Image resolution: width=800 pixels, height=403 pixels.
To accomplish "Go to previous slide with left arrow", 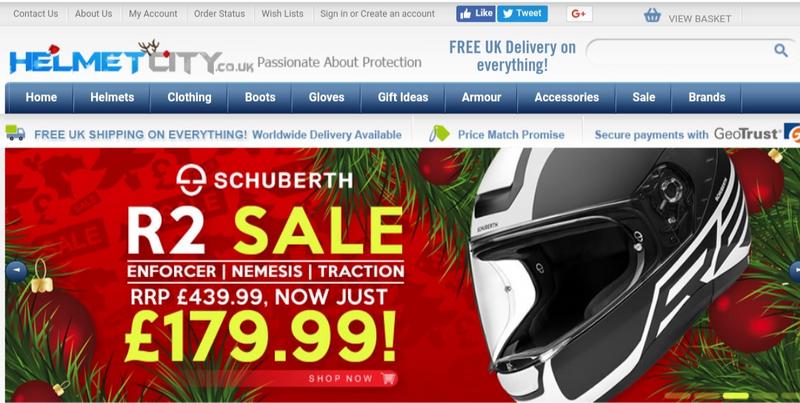I will [x=16, y=271].
